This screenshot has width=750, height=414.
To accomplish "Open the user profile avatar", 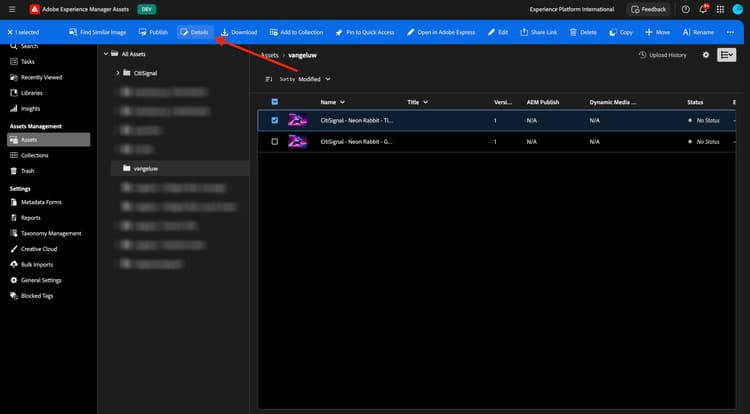I will coord(738,9).
